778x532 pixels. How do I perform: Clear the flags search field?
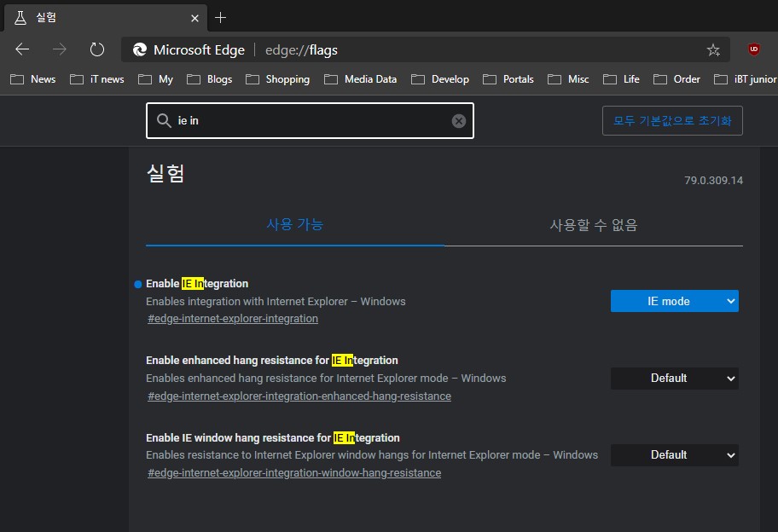click(x=458, y=120)
